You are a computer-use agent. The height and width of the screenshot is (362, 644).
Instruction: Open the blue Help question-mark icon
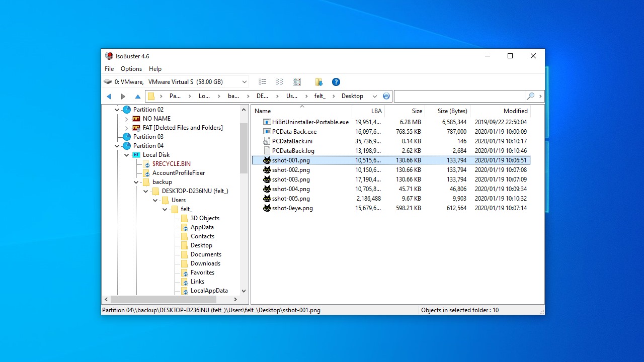[336, 82]
